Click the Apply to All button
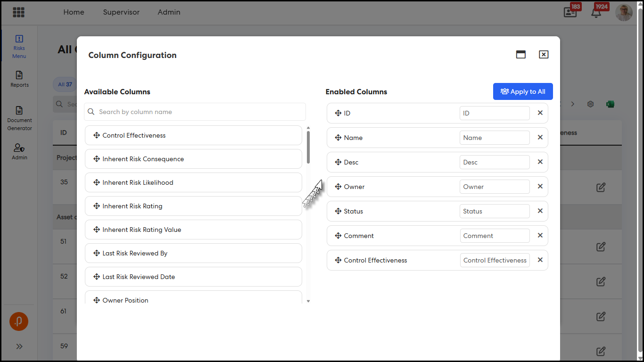 point(522,91)
